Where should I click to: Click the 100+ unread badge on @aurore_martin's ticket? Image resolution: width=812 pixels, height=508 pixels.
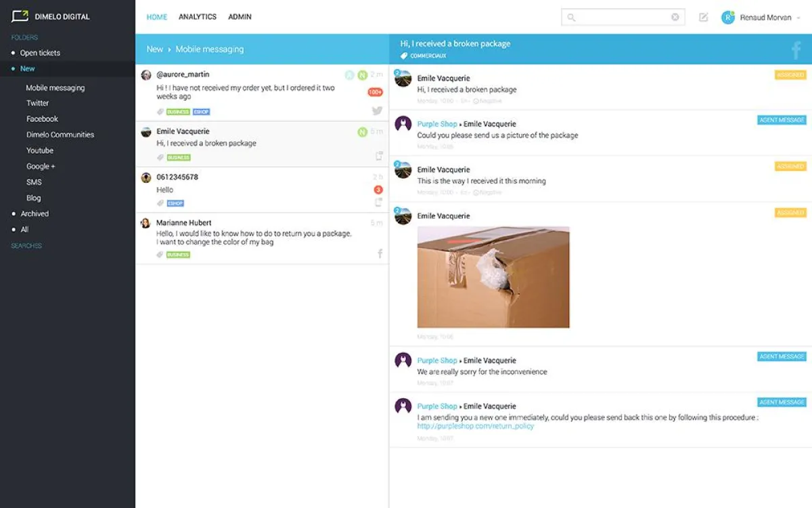[x=375, y=92]
